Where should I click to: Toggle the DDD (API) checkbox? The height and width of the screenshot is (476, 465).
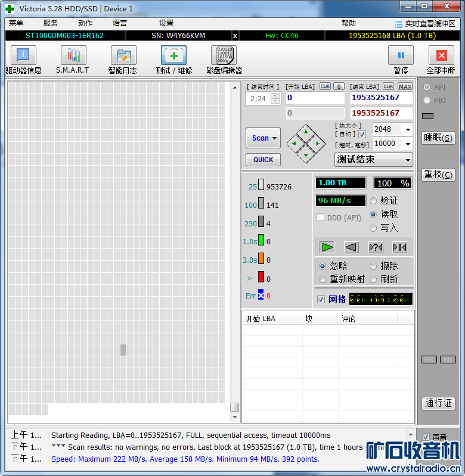coord(320,217)
